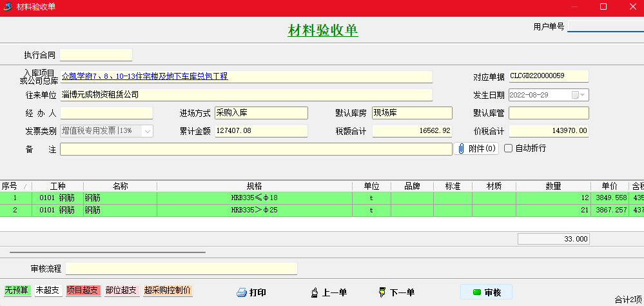The height and width of the screenshot is (306, 644).
Task: Click the 项目超支 red legend swatch
Action: point(83,291)
